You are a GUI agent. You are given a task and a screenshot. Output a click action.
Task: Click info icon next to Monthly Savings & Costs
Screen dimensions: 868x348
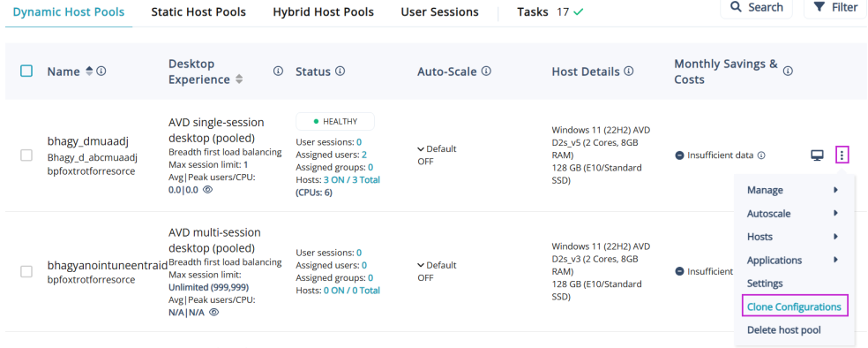[788, 71]
